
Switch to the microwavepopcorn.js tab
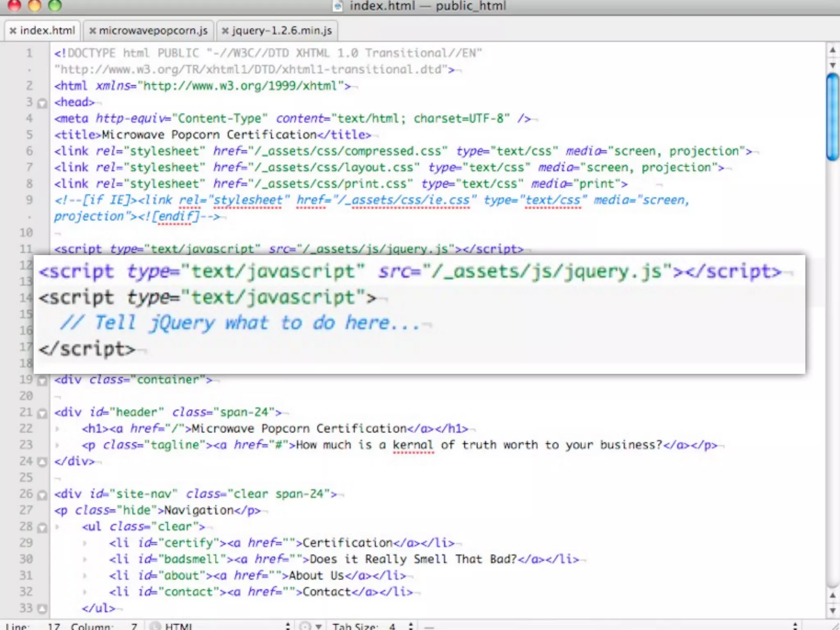pos(153,31)
